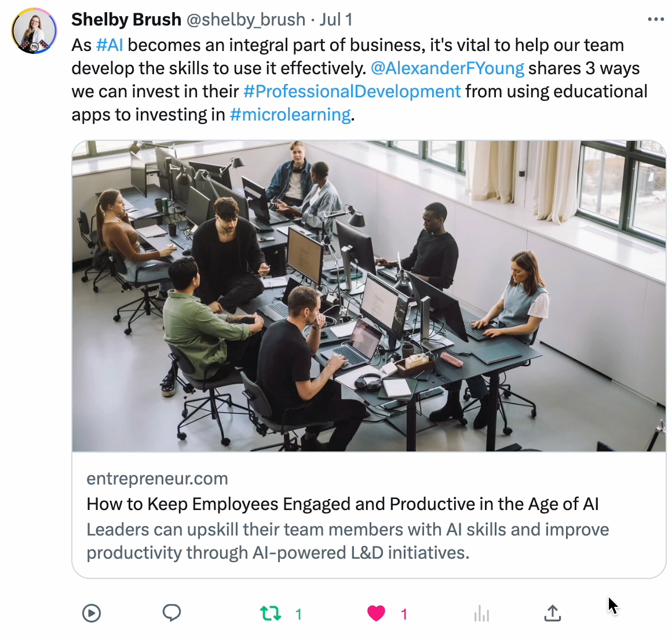The height and width of the screenshot is (641, 672).
Task: Click the share upload icon
Action: click(x=552, y=613)
